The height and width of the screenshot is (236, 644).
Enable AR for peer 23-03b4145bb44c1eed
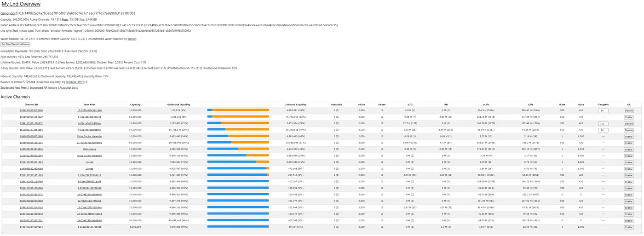[629, 214]
